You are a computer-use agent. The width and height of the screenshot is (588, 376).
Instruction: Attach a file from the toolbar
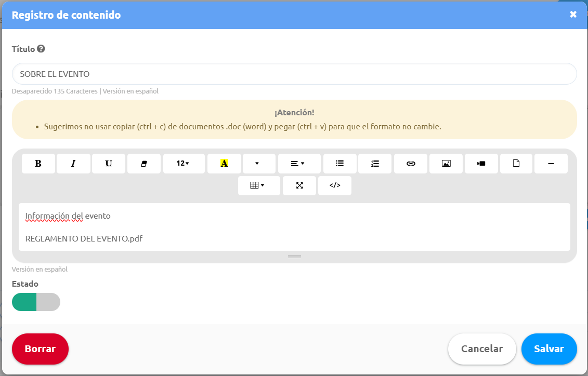tap(516, 163)
